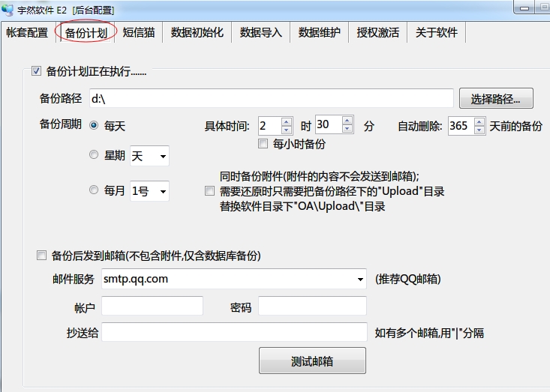Switch to the 备份计划 tab
Viewport: 550px width, 392px height.
[86, 32]
